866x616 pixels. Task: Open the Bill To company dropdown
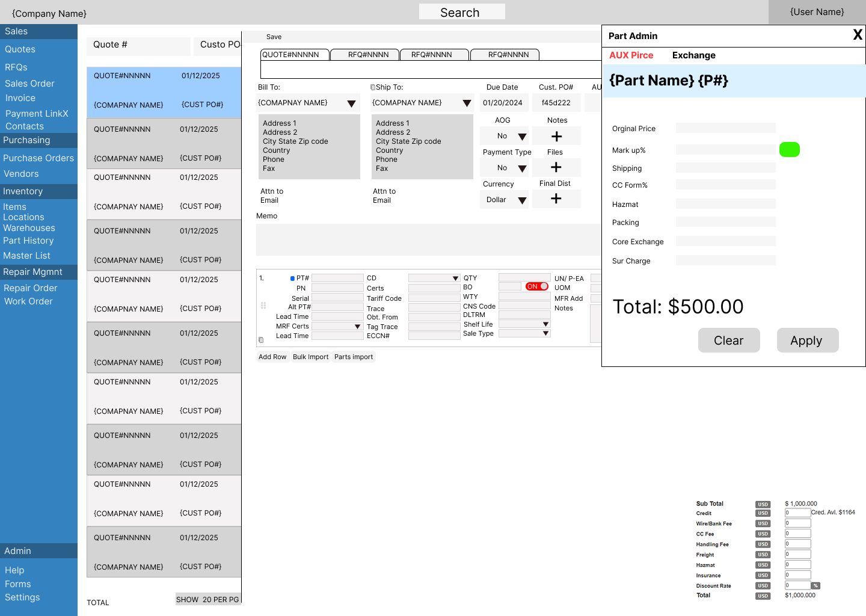coord(351,103)
